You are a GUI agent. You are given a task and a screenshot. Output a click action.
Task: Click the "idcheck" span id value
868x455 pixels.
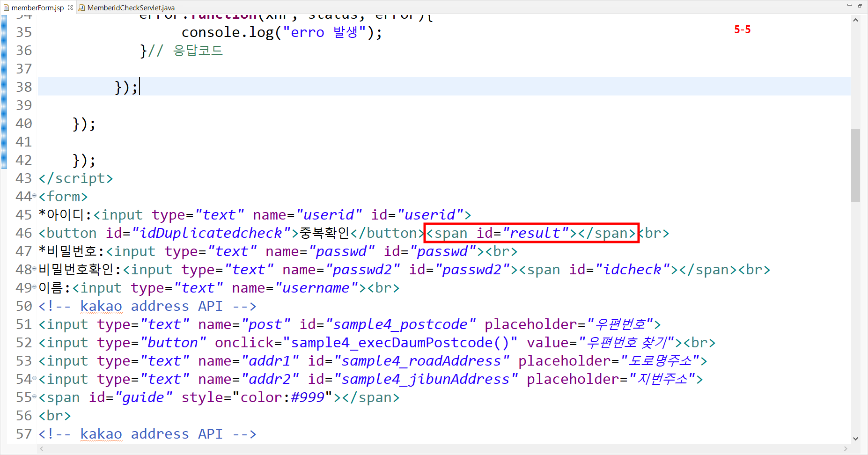point(633,270)
